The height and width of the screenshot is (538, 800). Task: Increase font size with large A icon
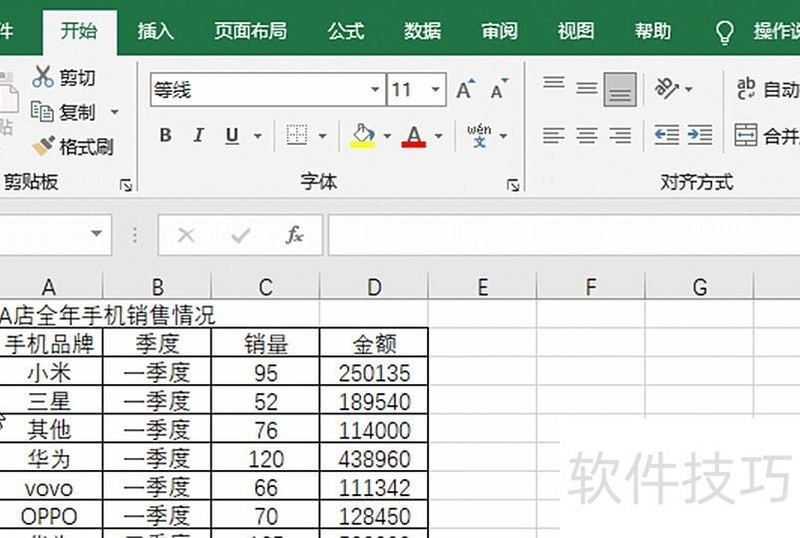tap(465, 90)
